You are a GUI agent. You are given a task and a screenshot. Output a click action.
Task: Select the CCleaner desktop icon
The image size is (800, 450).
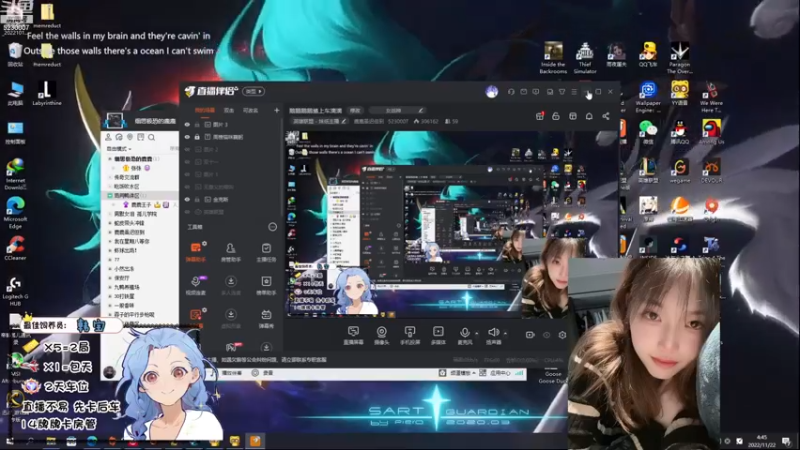[x=15, y=248]
